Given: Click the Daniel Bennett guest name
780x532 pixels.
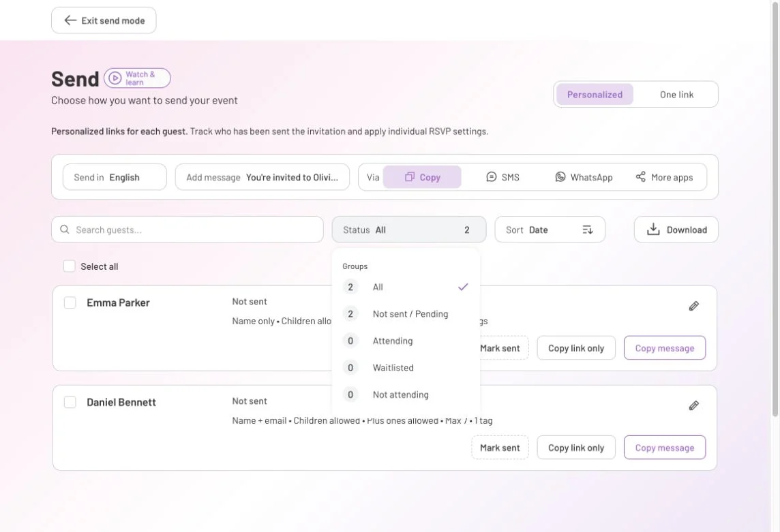Looking at the screenshot, I should click(x=121, y=402).
